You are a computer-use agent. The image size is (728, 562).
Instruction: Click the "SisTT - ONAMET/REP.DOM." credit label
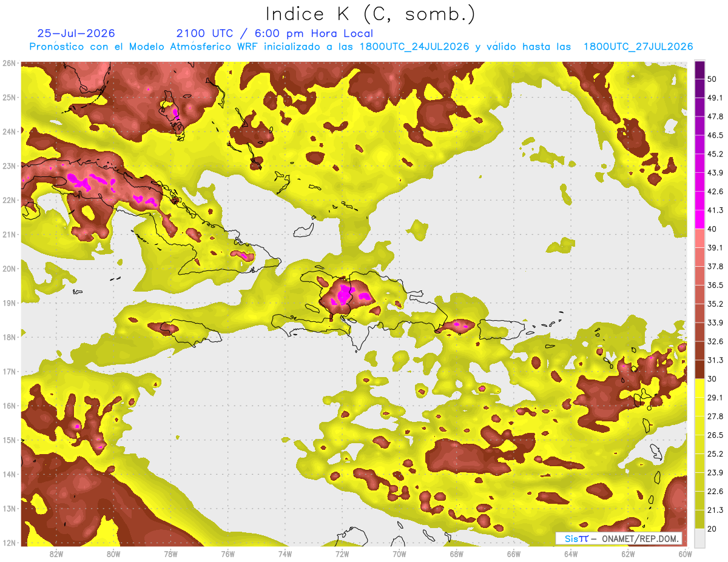tap(619, 539)
